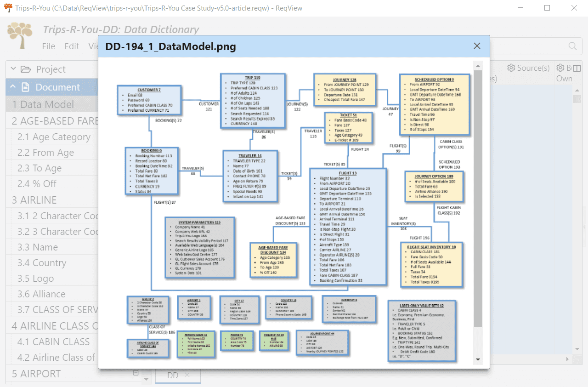Viewport: 588px width, 387px height.
Task: Select '3.4 Country' in outline
Action: pyautogui.click(x=52, y=263)
